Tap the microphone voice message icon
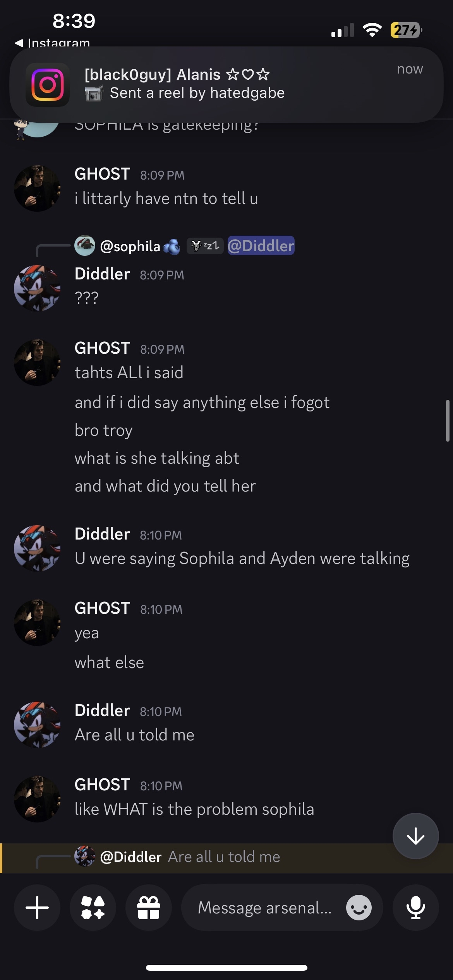The image size is (453, 980). click(415, 907)
